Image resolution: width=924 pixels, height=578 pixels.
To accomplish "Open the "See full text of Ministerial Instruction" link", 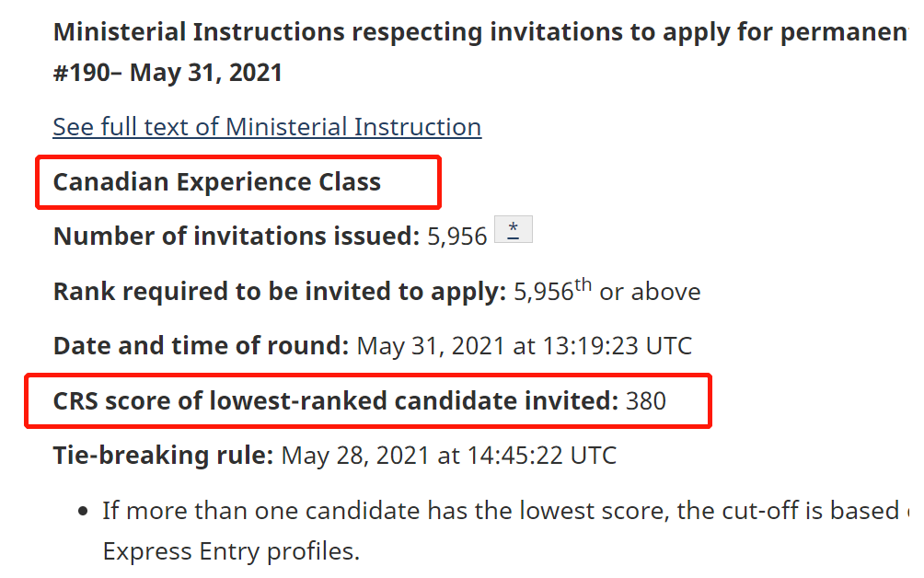I will point(266,126).
